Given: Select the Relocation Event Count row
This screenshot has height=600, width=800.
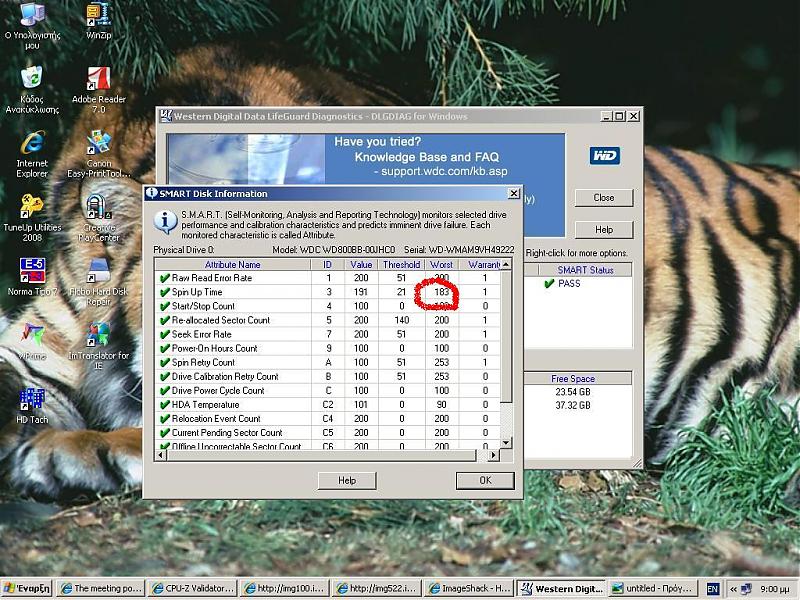Looking at the screenshot, I should pos(327,419).
